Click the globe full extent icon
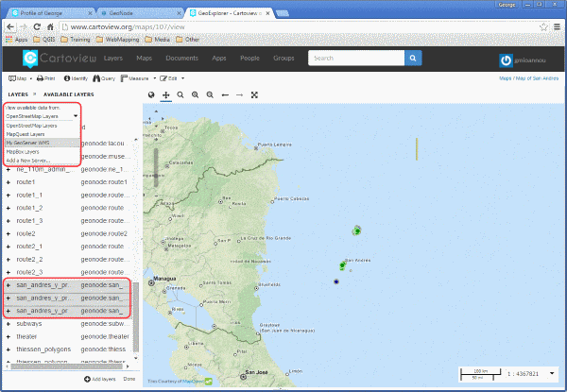567x392 pixels. pos(151,95)
